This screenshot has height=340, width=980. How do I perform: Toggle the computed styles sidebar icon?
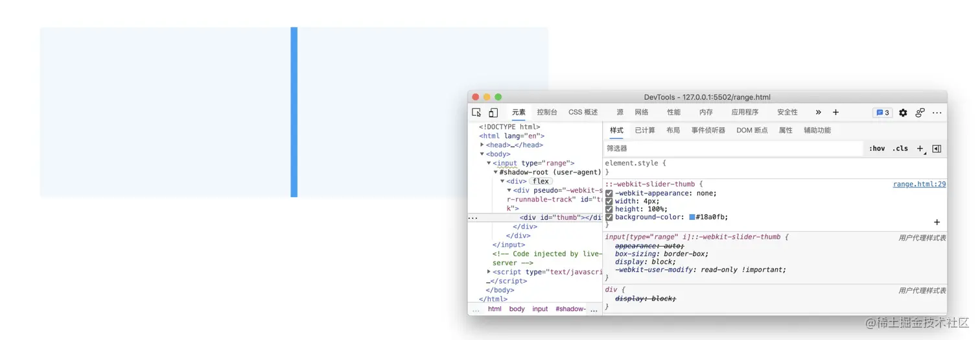tap(937, 149)
